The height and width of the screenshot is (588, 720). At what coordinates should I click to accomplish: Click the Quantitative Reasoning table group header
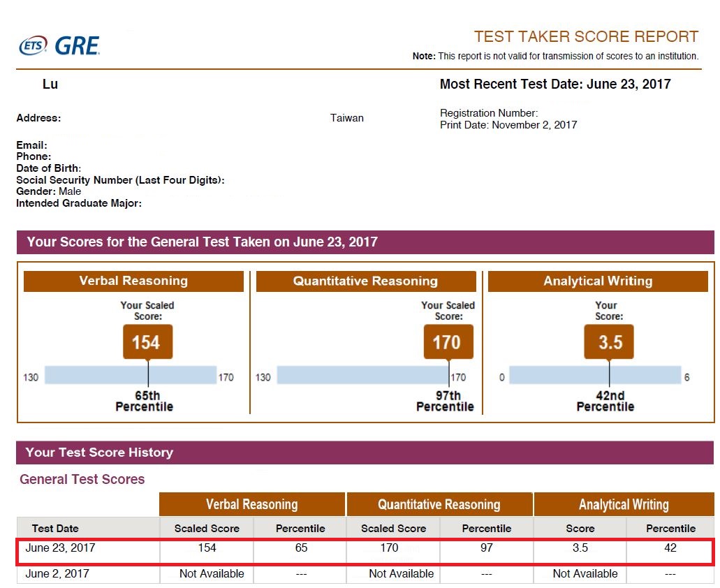(x=439, y=504)
